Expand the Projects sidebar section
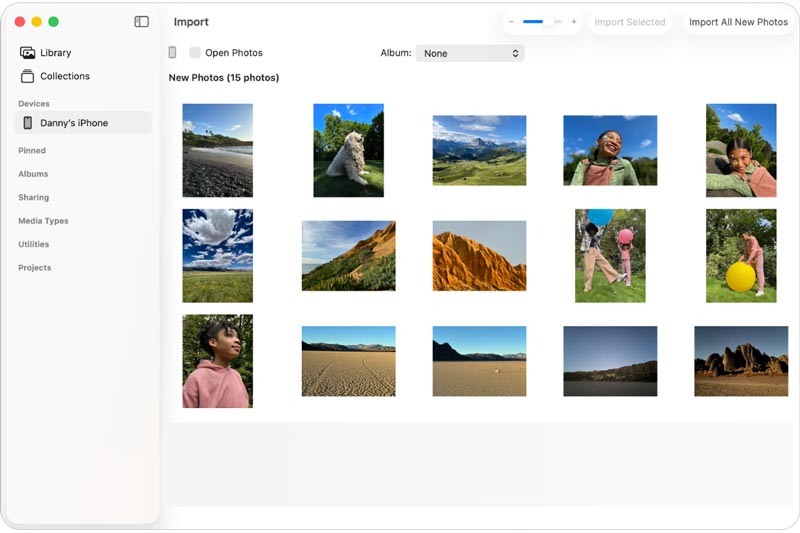This screenshot has width=800, height=533. click(35, 268)
